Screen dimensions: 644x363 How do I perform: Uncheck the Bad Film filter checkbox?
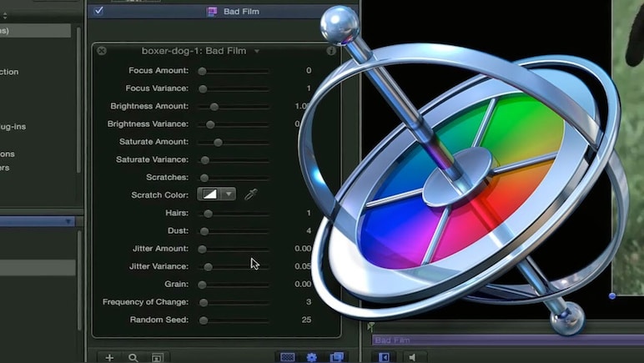(x=98, y=11)
